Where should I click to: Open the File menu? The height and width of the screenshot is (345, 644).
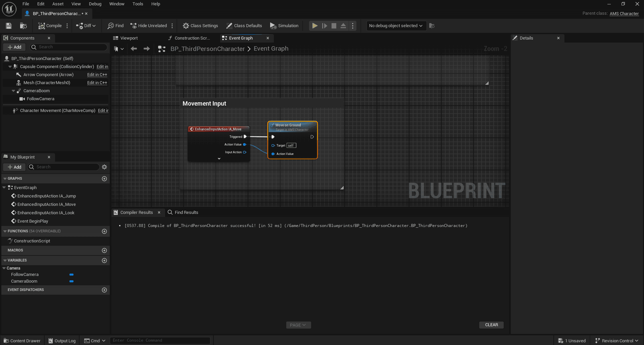click(x=26, y=4)
